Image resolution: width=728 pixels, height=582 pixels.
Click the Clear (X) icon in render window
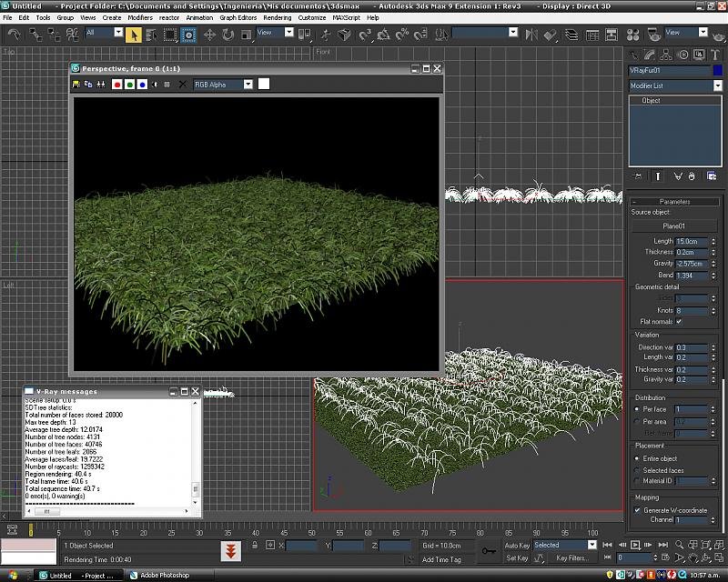[x=182, y=85]
